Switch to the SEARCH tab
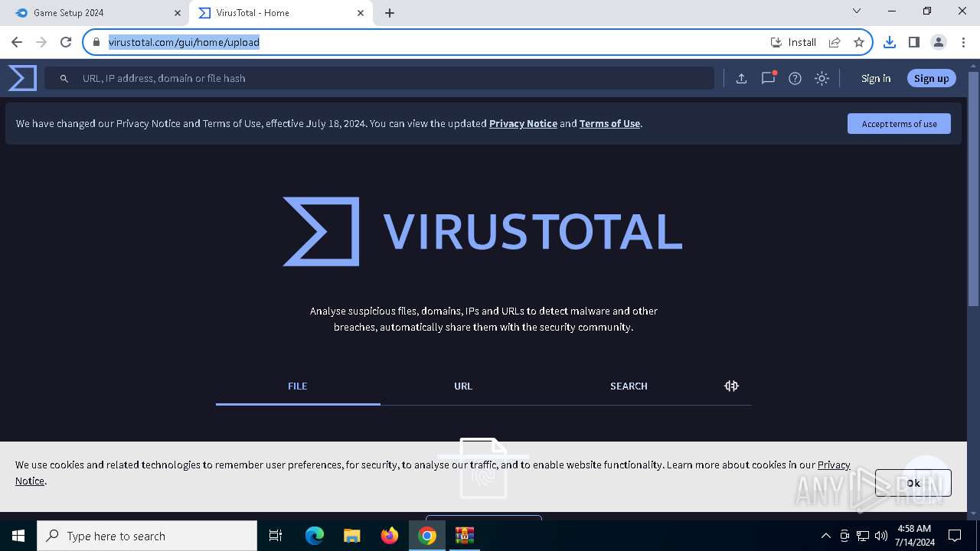 (629, 386)
